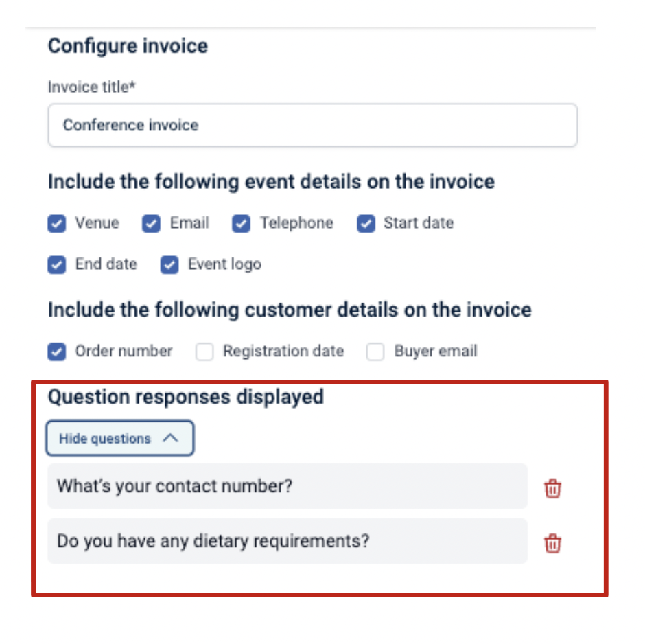This screenshot has width=645, height=644.
Task: Enable the Registration date checkbox
Action: click(x=204, y=352)
